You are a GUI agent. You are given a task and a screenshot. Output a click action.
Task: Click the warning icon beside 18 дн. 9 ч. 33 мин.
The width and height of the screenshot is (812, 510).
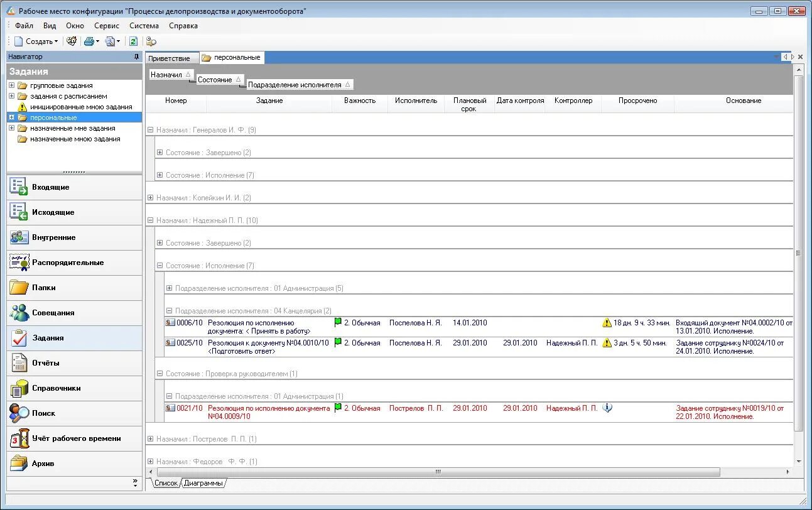(x=607, y=323)
